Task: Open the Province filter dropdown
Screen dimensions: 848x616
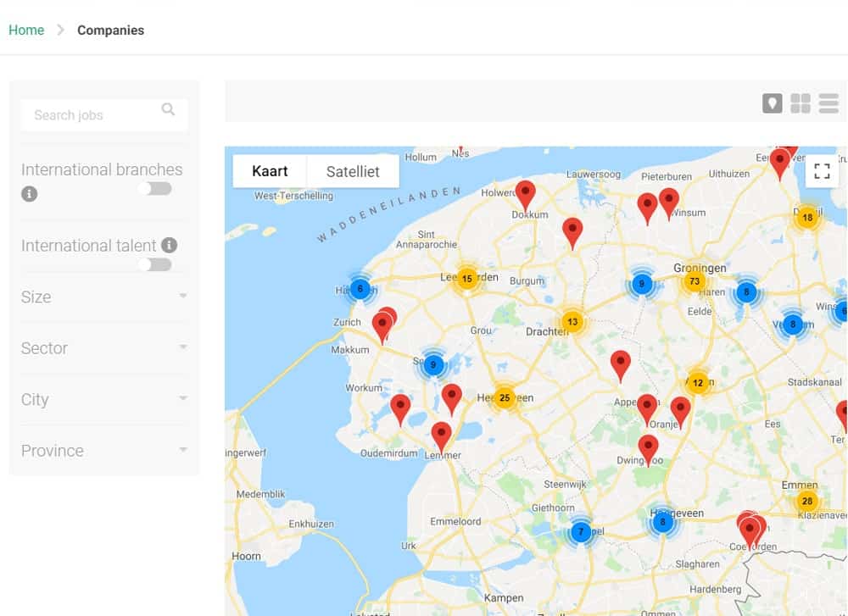Action: [x=104, y=451]
